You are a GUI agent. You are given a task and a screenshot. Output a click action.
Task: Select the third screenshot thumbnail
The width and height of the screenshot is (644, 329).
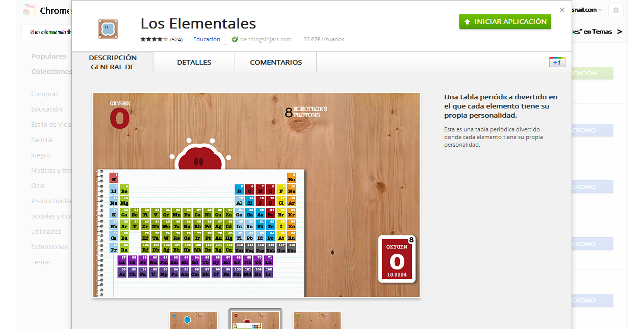[317, 320]
